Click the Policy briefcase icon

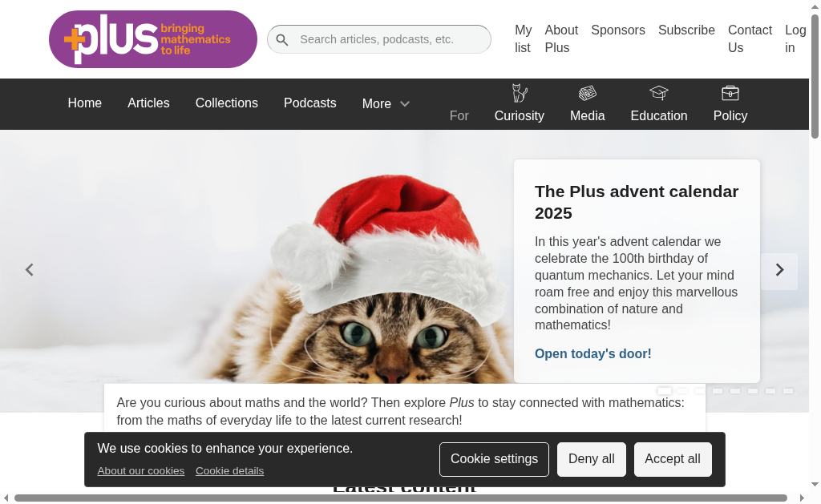[730, 93]
